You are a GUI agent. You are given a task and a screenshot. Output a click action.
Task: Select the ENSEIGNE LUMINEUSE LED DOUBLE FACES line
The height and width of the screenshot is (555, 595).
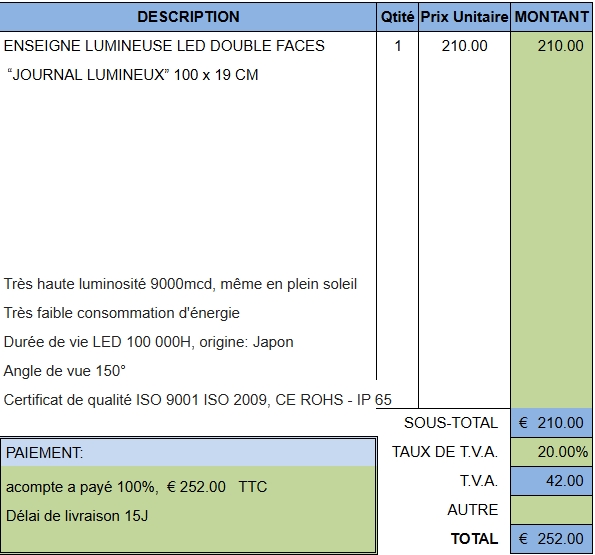coord(164,46)
